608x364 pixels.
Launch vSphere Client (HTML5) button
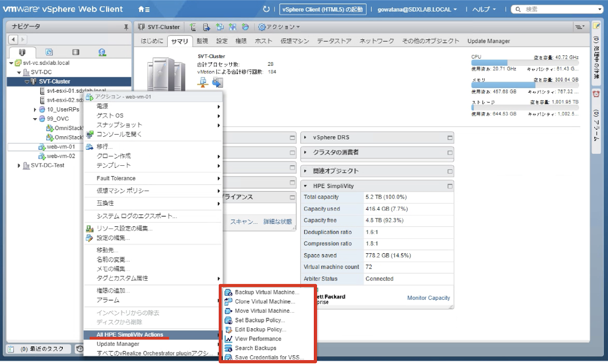pos(323,9)
